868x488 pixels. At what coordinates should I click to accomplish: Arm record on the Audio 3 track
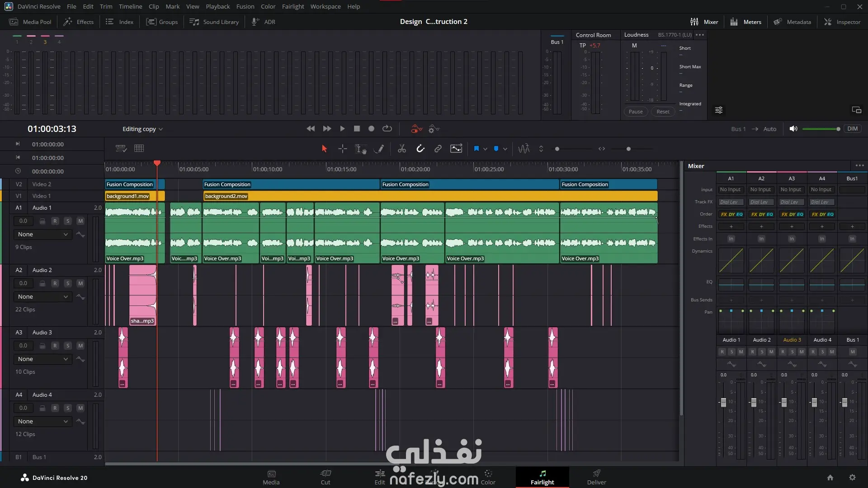(x=55, y=346)
